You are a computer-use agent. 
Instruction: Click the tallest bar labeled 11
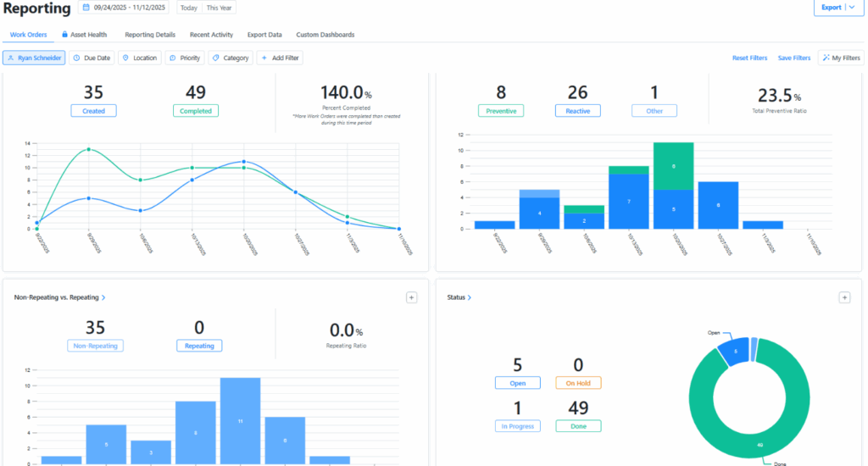point(239,420)
